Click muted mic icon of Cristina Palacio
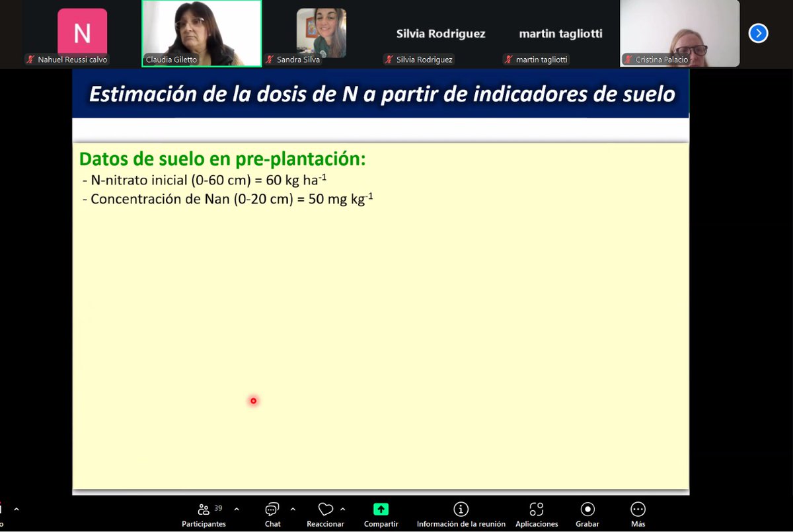 [x=628, y=59]
